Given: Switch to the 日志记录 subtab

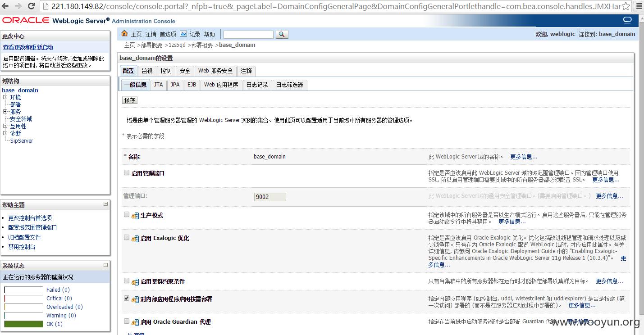Looking at the screenshot, I should tap(257, 85).
